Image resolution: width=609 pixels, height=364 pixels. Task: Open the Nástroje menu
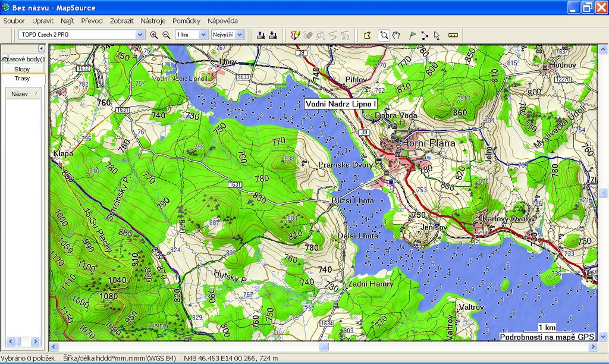coord(153,21)
